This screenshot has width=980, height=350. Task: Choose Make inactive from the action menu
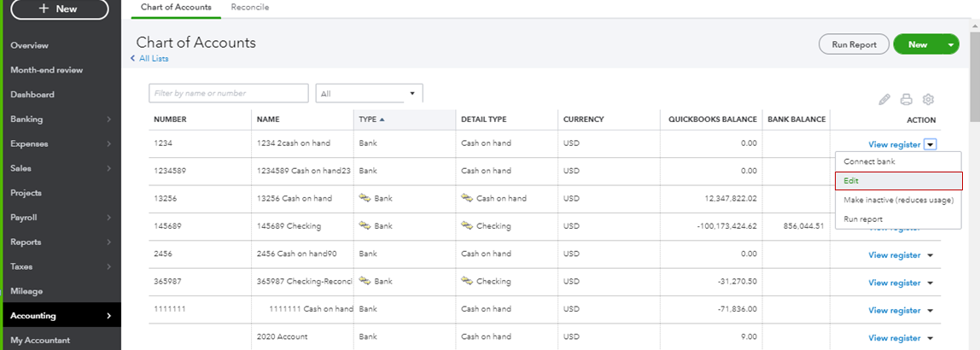point(898,200)
